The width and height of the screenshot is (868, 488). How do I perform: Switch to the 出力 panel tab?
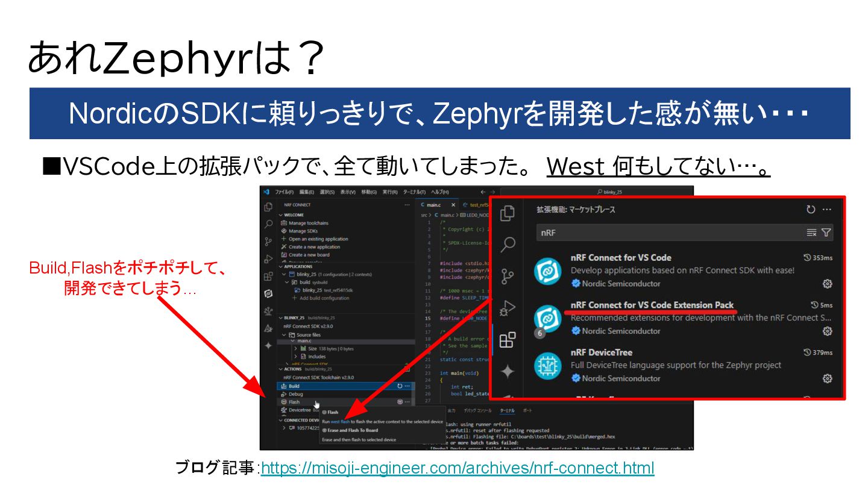[x=451, y=410]
